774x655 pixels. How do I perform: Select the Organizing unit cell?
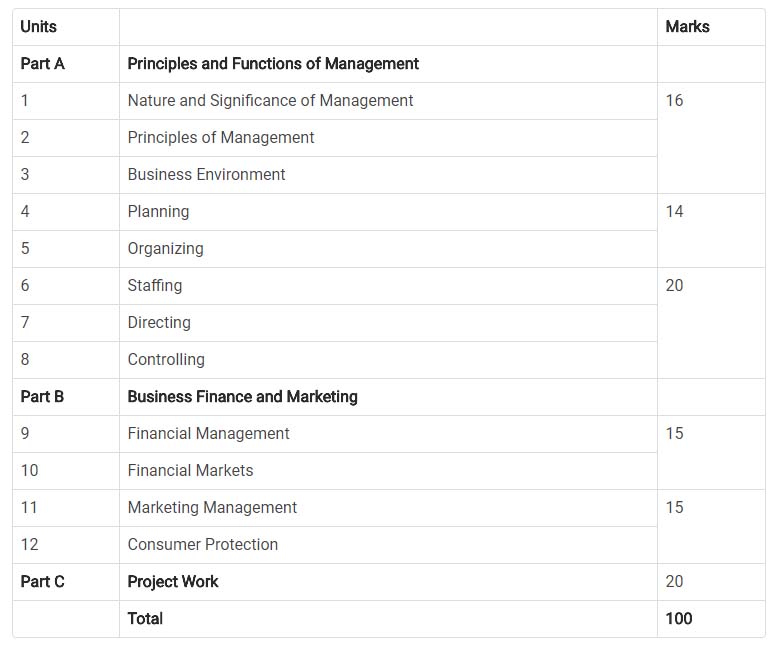[x=165, y=249]
